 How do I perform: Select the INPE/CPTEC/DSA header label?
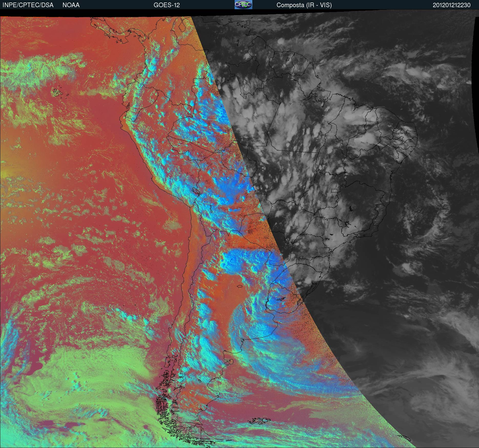click(28, 5)
